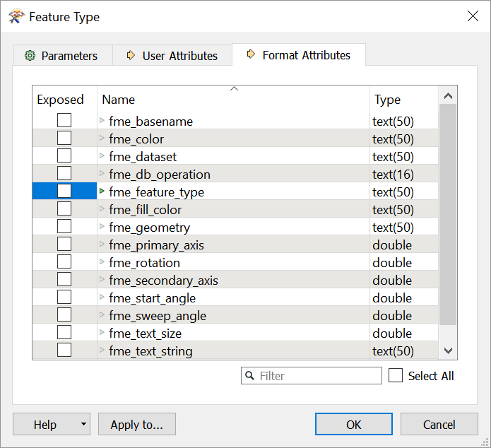The height and width of the screenshot is (448, 491).
Task: Switch to the Parameters tab
Action: point(63,55)
